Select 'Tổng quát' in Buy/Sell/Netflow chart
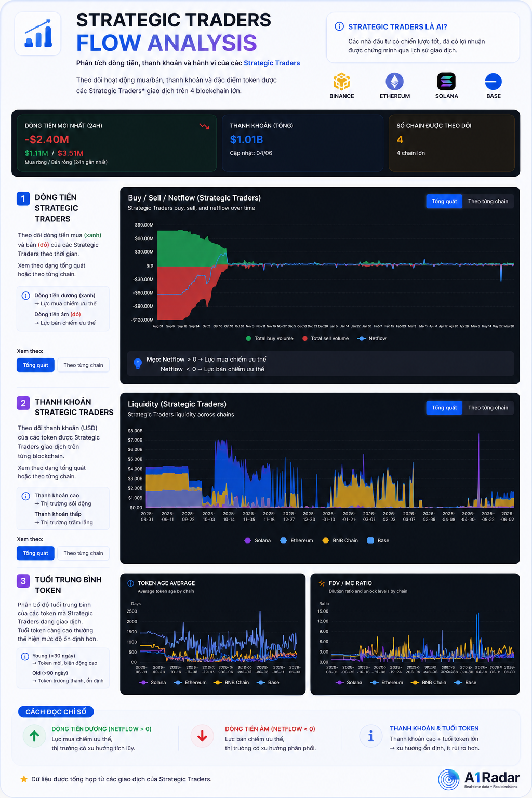The image size is (532, 798). 444,202
